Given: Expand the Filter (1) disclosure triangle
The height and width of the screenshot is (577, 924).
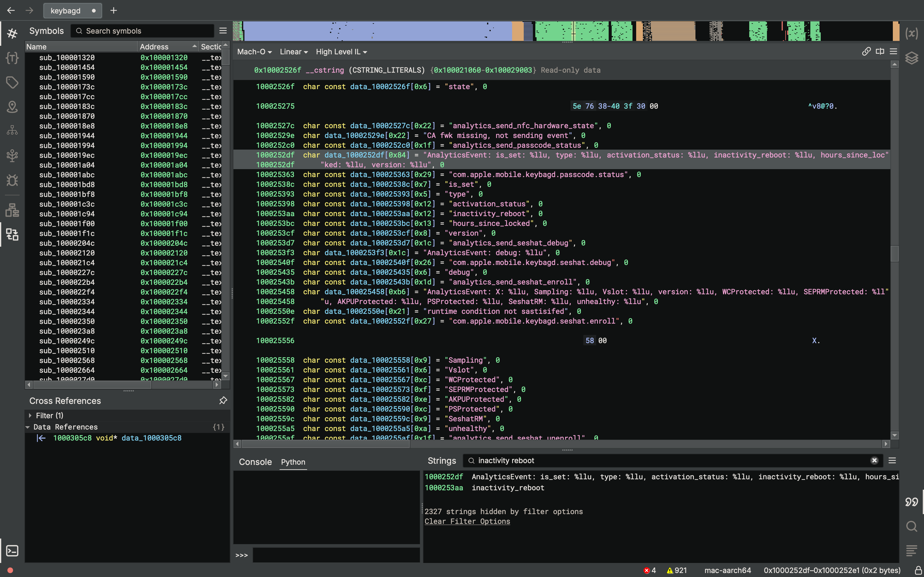Looking at the screenshot, I should 30,416.
